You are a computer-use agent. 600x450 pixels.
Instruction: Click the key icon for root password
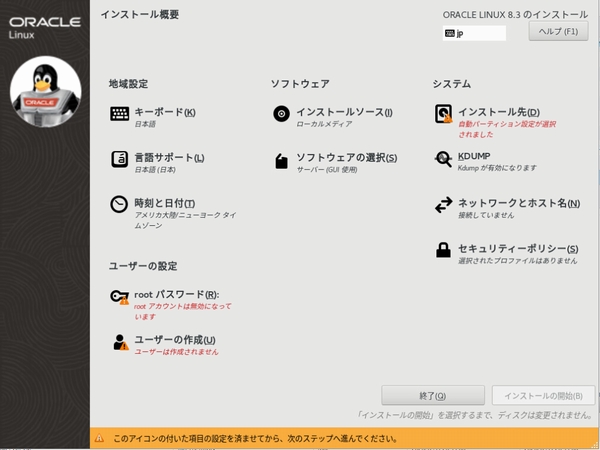119,297
